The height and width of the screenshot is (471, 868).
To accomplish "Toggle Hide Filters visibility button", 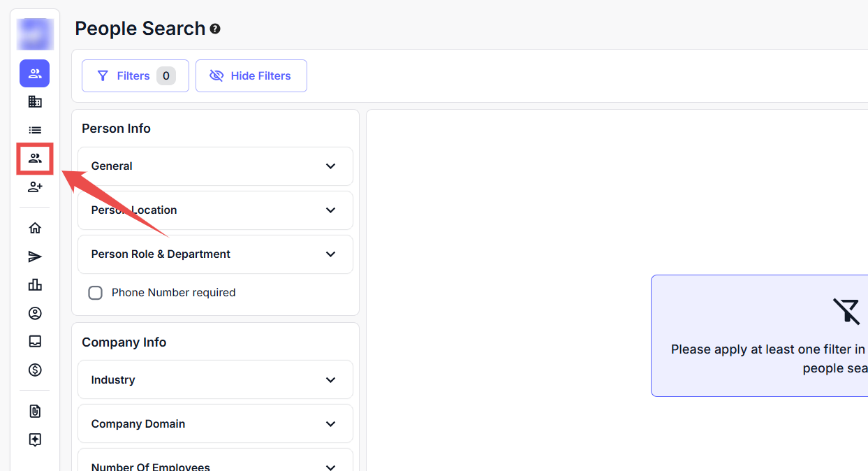I will tap(251, 75).
